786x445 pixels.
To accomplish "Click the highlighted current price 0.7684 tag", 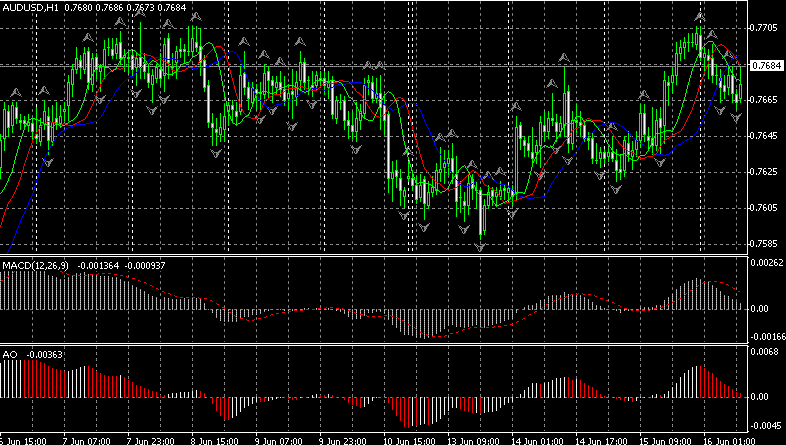I will click(767, 66).
